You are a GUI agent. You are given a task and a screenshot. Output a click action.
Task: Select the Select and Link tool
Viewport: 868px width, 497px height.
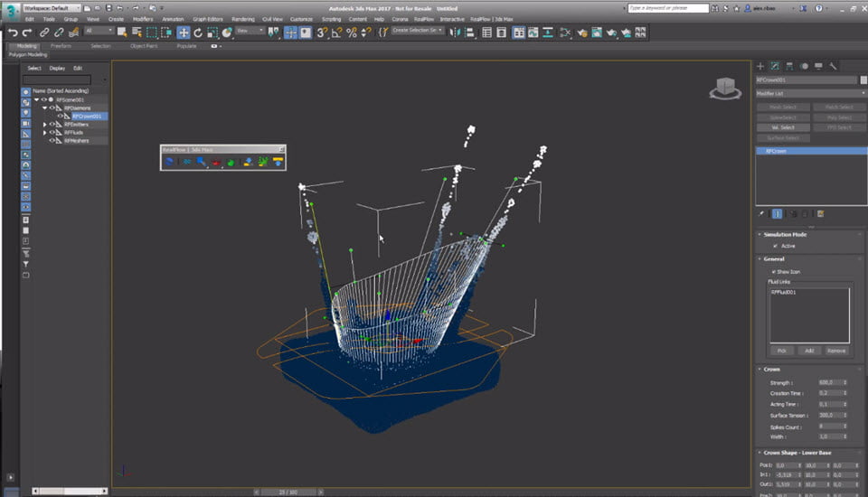[x=44, y=33]
